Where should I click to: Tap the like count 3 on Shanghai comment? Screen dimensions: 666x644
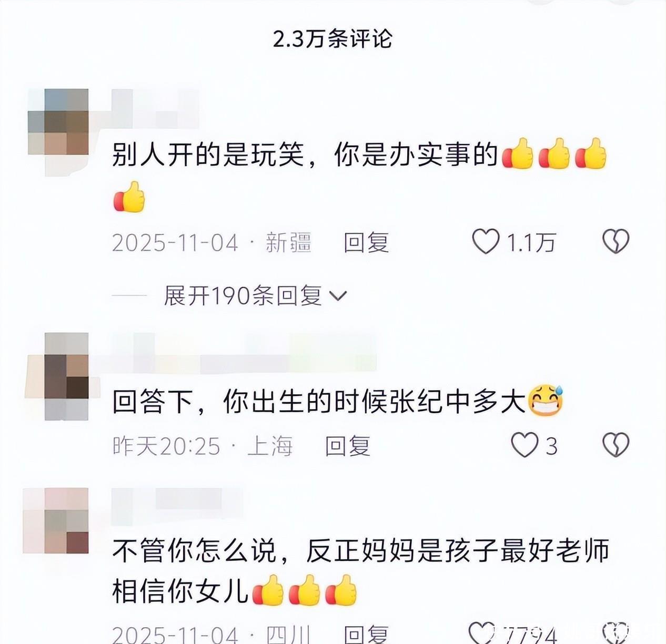click(x=551, y=446)
